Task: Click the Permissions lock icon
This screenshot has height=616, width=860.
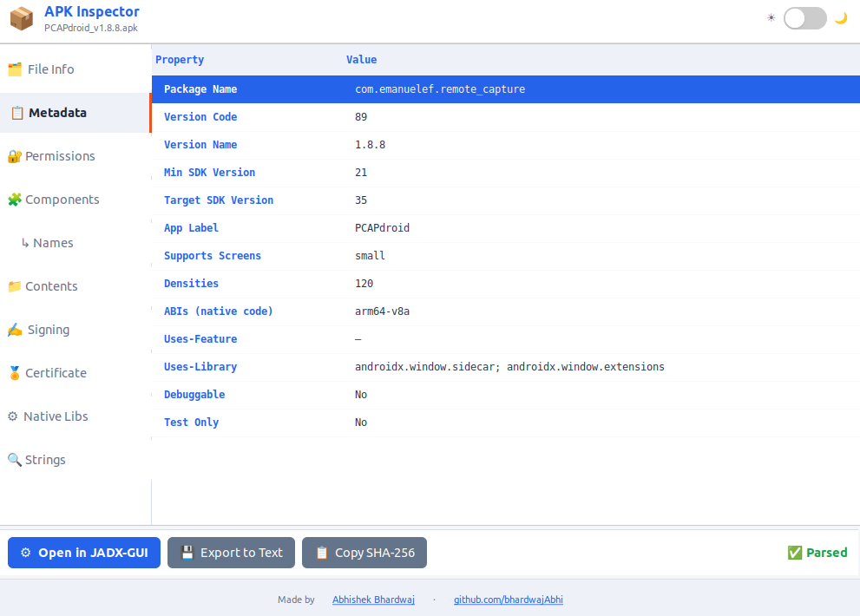Action: tap(14, 156)
